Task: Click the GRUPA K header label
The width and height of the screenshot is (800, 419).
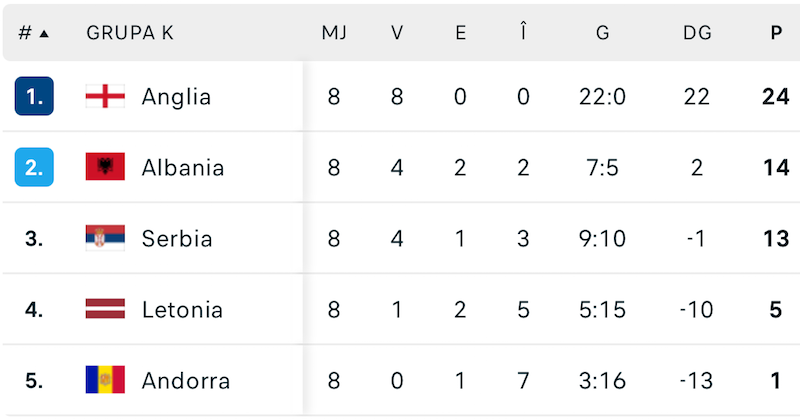Action: (130, 32)
